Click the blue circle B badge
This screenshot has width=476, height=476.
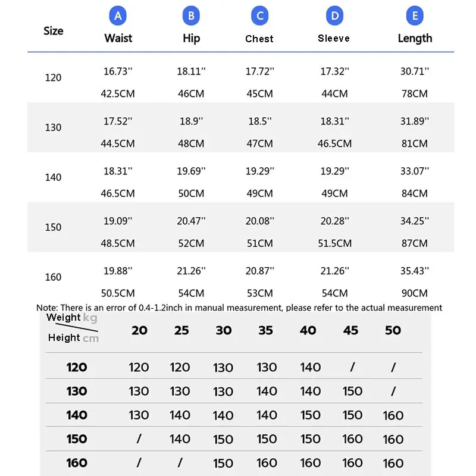pyautogui.click(x=191, y=16)
